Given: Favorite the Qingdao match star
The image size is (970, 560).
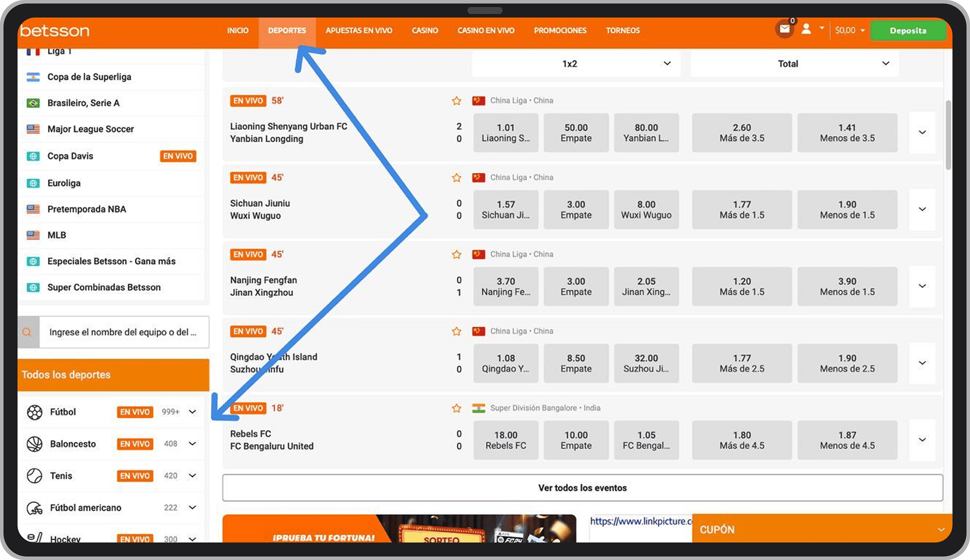Looking at the screenshot, I should point(456,331).
